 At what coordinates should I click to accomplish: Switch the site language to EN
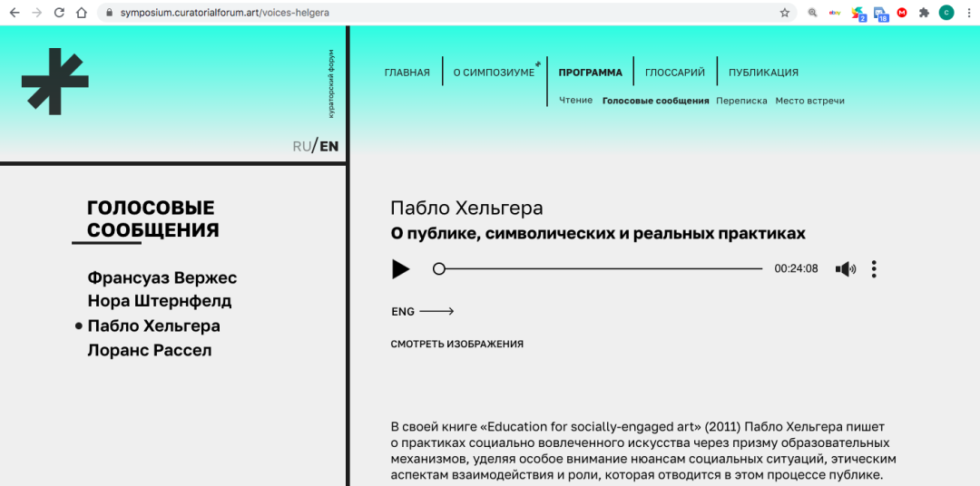point(328,146)
